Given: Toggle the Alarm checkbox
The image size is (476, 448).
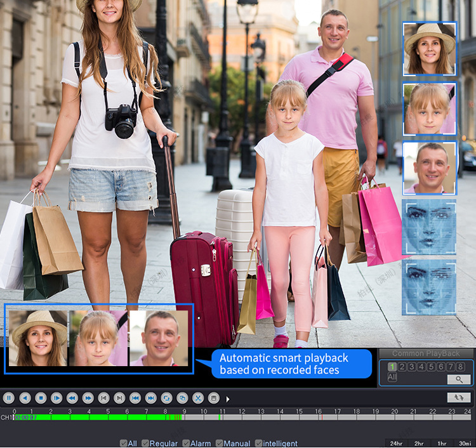Looking at the screenshot, I should tap(186, 443).
